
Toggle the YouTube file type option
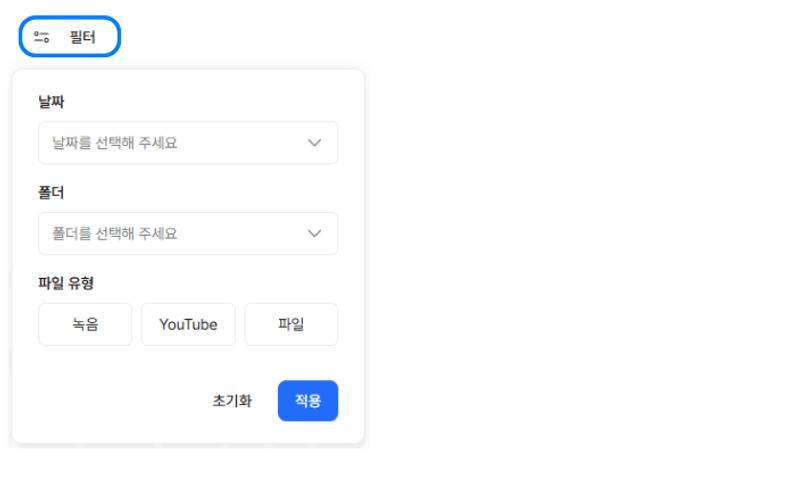point(188,324)
